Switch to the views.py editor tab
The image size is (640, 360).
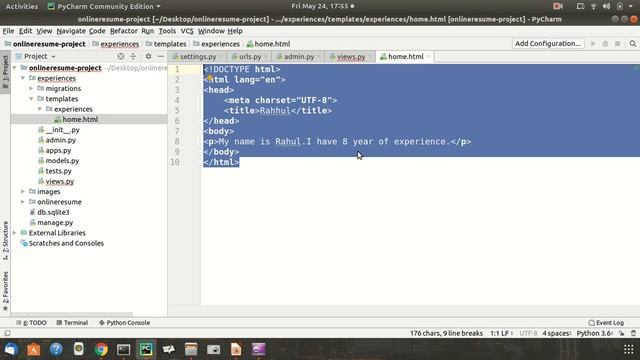tap(351, 57)
